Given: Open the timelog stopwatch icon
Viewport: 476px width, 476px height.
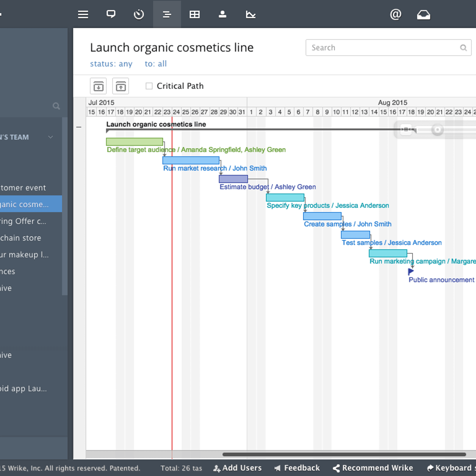Looking at the screenshot, I should 139,14.
